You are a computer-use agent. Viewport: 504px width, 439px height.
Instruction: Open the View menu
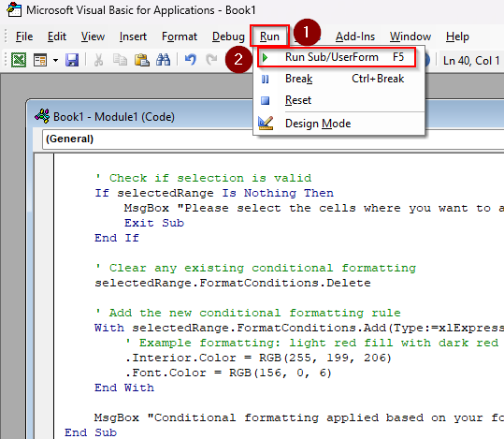pos(93,37)
